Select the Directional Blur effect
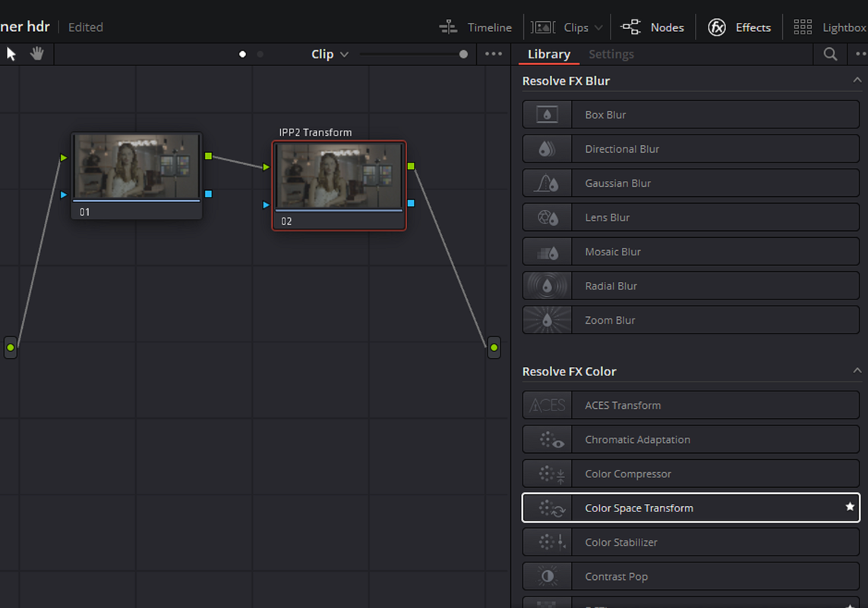 [691, 149]
